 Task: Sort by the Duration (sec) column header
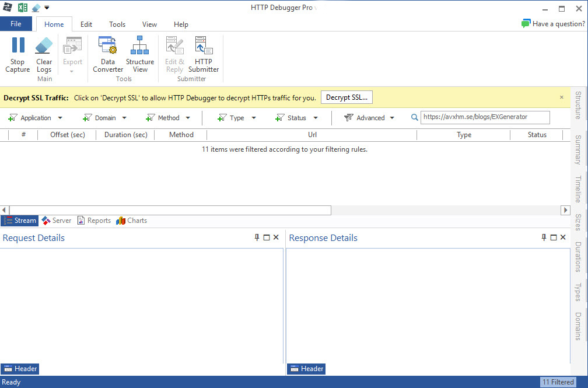pos(125,135)
